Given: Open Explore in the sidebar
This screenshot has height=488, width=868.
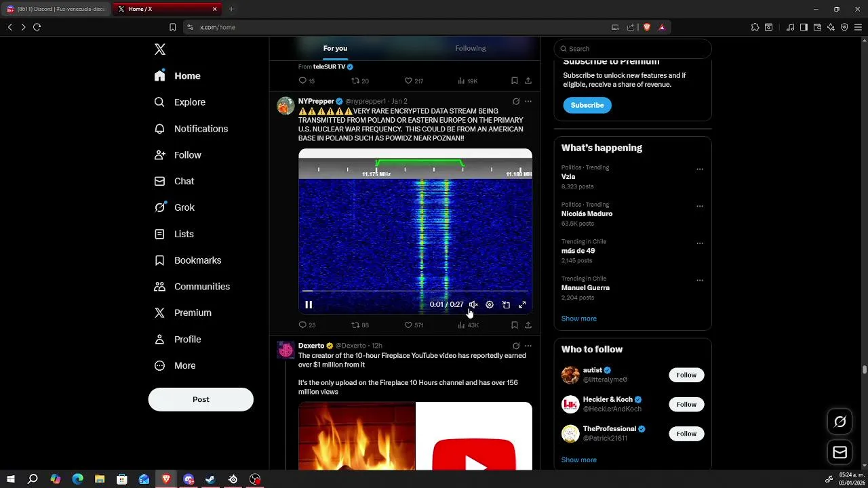Looking at the screenshot, I should tap(180, 102).
